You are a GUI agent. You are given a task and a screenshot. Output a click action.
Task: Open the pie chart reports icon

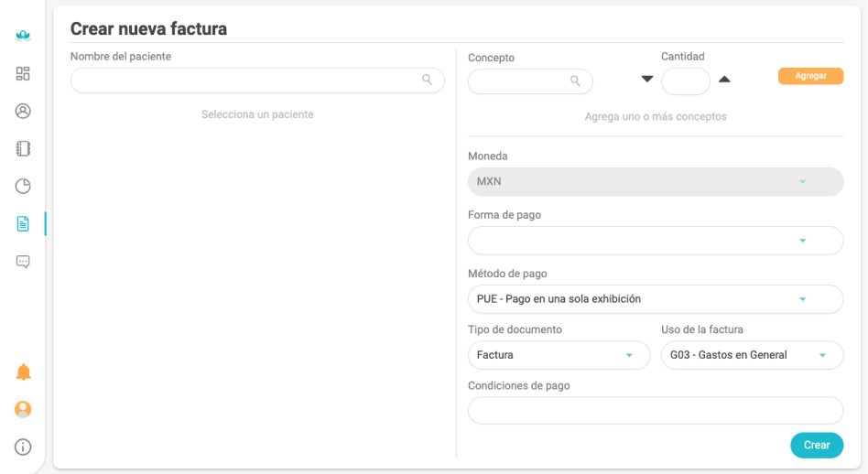tap(23, 187)
